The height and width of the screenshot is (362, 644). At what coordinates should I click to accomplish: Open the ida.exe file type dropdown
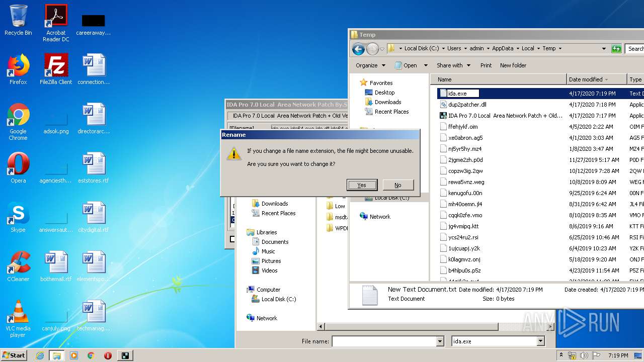click(541, 341)
